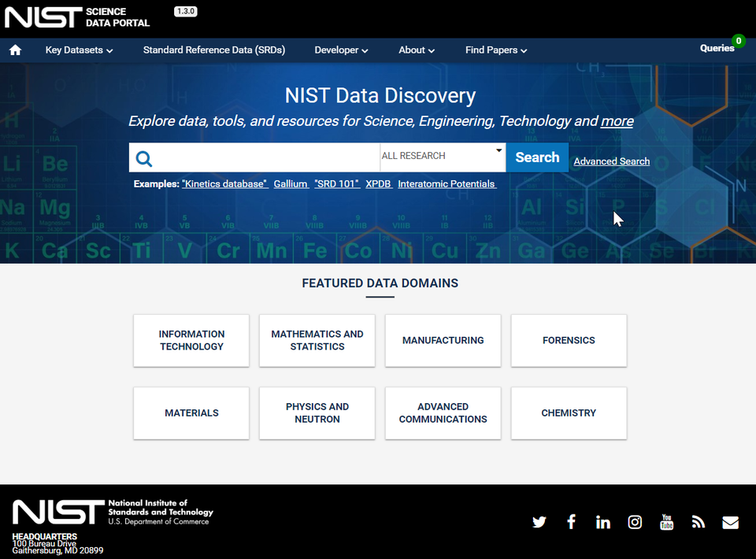Open the RSS feed icon
Screen dimensions: 756x559
699,522
